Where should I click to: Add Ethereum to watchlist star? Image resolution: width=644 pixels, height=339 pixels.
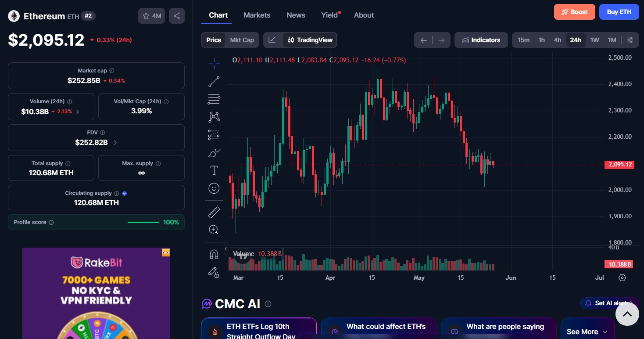click(x=152, y=16)
